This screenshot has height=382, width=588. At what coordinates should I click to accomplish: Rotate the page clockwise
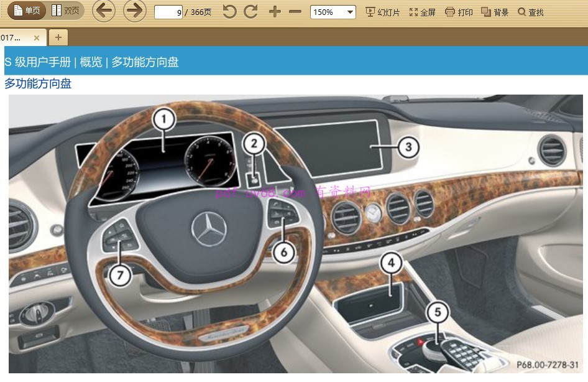250,11
